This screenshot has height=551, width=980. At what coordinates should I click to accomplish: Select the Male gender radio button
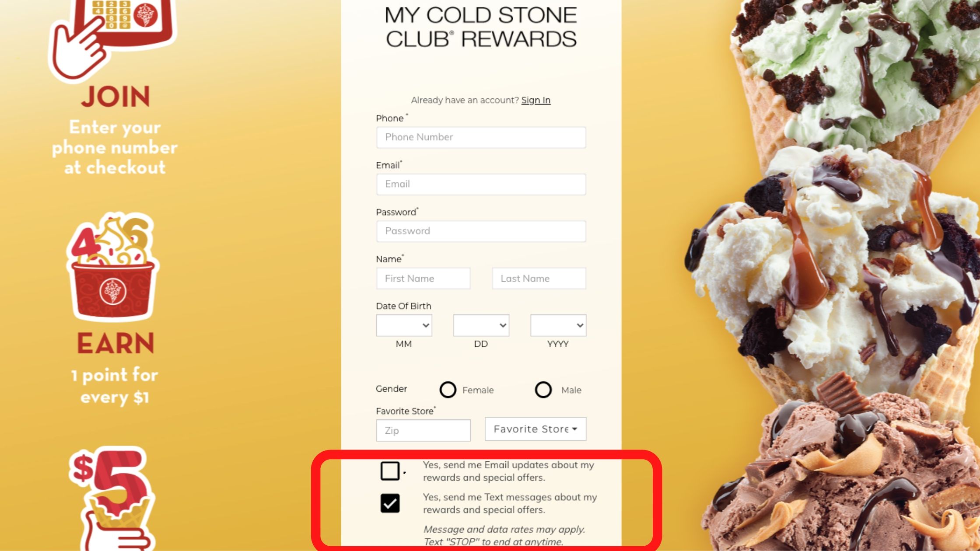tap(543, 390)
